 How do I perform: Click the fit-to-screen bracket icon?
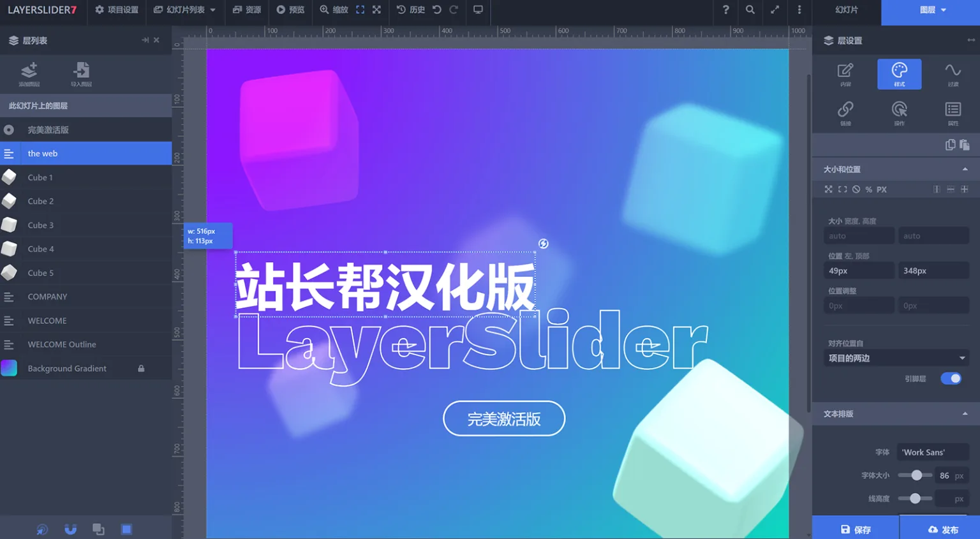click(x=360, y=10)
